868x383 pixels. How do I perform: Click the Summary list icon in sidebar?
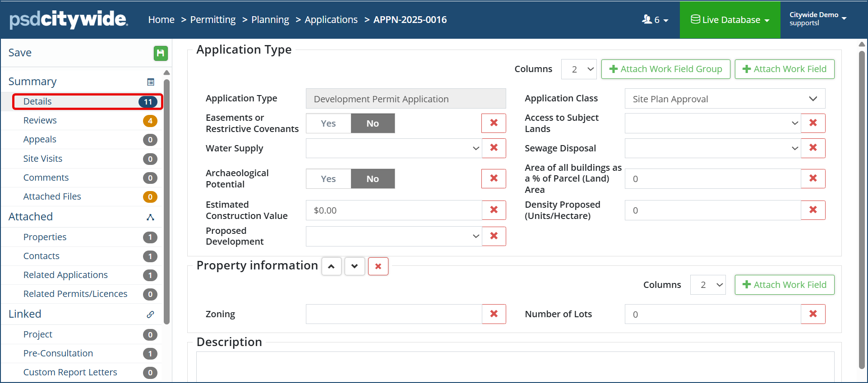tap(151, 82)
